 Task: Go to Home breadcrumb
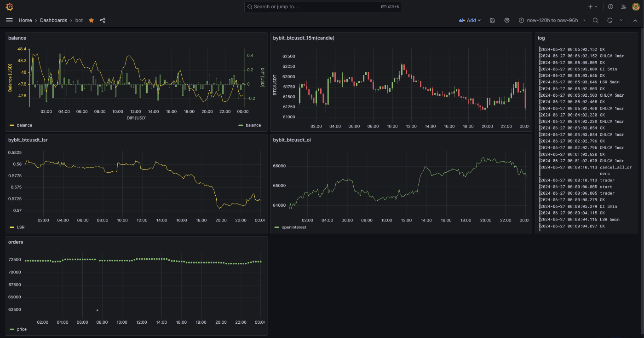point(25,20)
